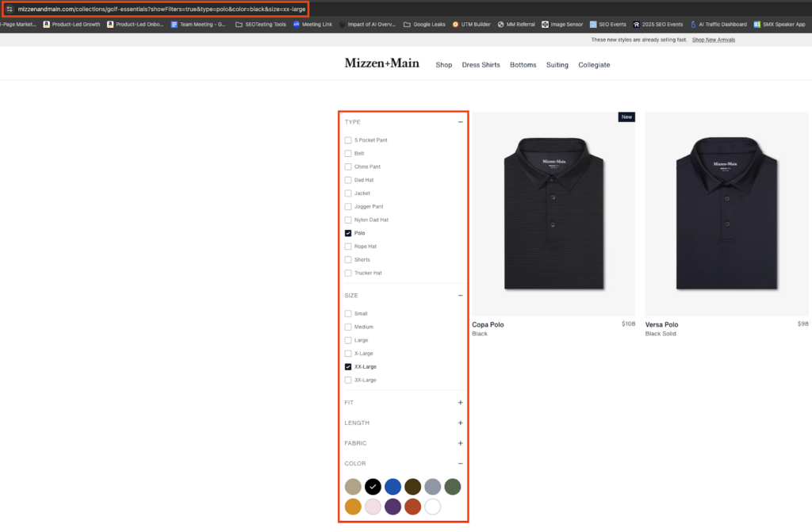
Task: Open the Team Meeting bookmark
Action: click(198, 25)
